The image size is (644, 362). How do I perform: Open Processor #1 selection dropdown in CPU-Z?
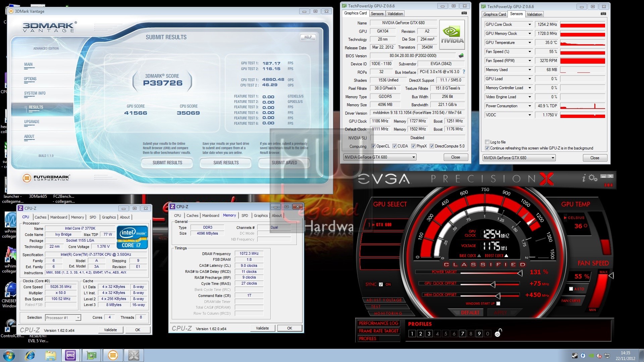click(x=63, y=318)
